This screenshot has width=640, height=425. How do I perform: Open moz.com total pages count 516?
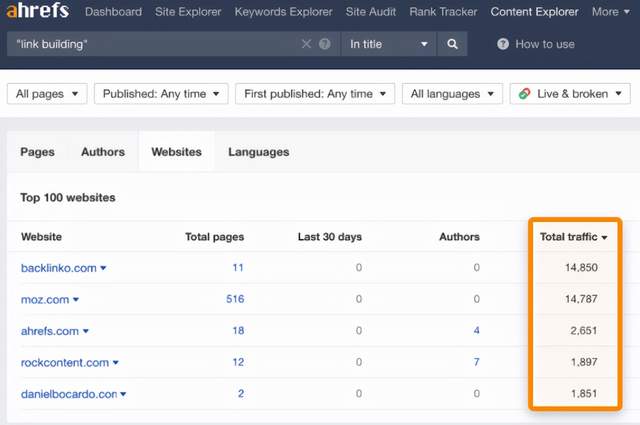235,299
